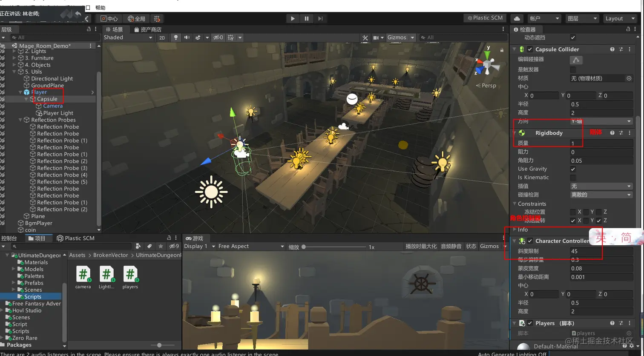Toggle the 动态遮挡 dynamic occlusion checkbox
The height and width of the screenshot is (356, 644).
coord(573,37)
